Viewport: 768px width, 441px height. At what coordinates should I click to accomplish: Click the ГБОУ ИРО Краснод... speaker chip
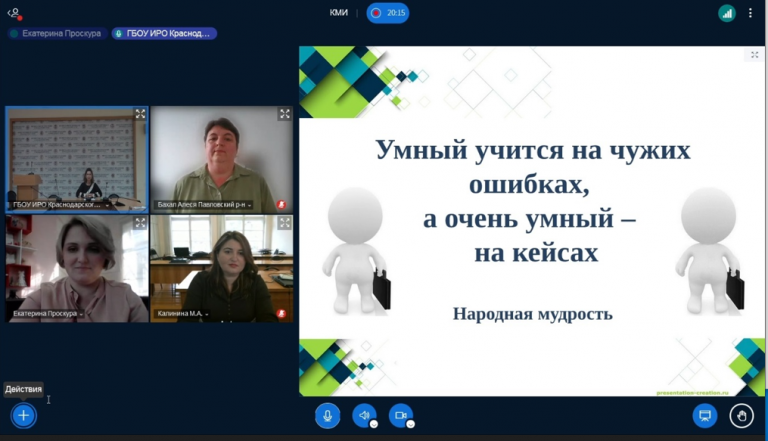164,33
